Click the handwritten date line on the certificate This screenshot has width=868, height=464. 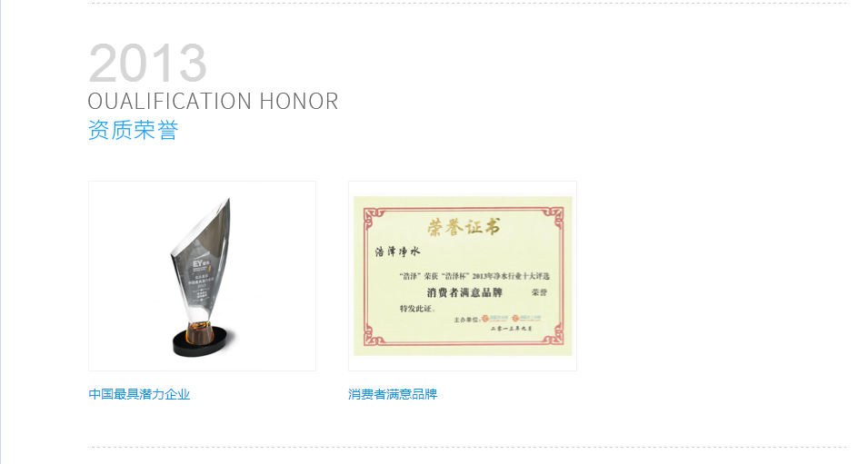511,329
